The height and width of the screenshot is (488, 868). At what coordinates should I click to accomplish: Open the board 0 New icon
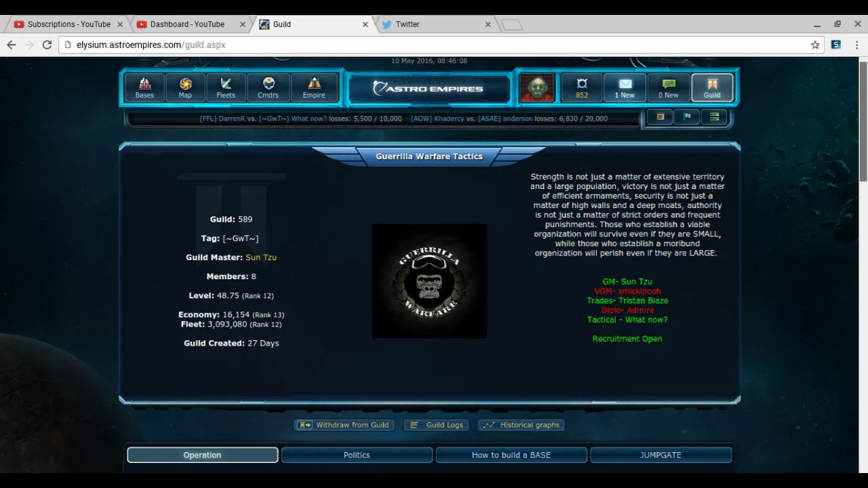(x=669, y=88)
